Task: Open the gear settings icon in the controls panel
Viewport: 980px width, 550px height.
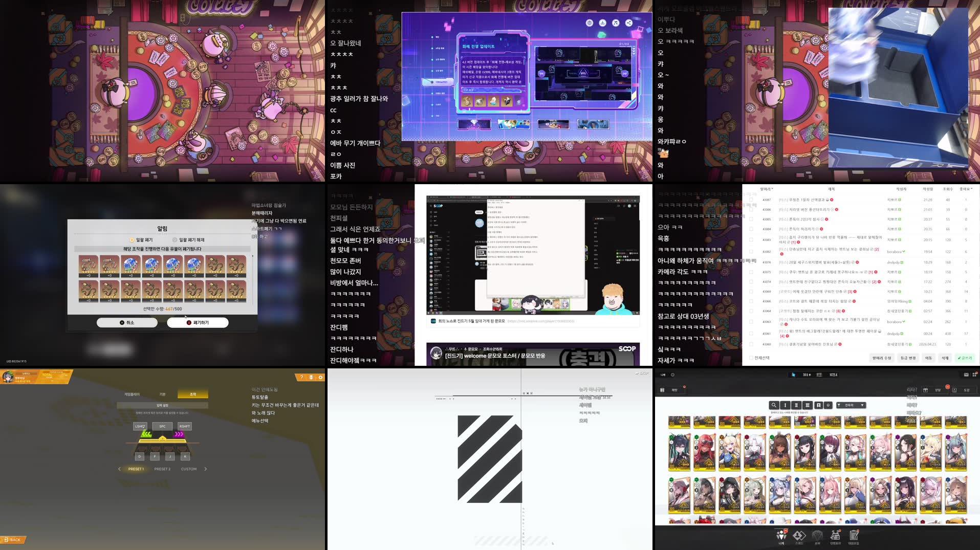Action: [320, 378]
